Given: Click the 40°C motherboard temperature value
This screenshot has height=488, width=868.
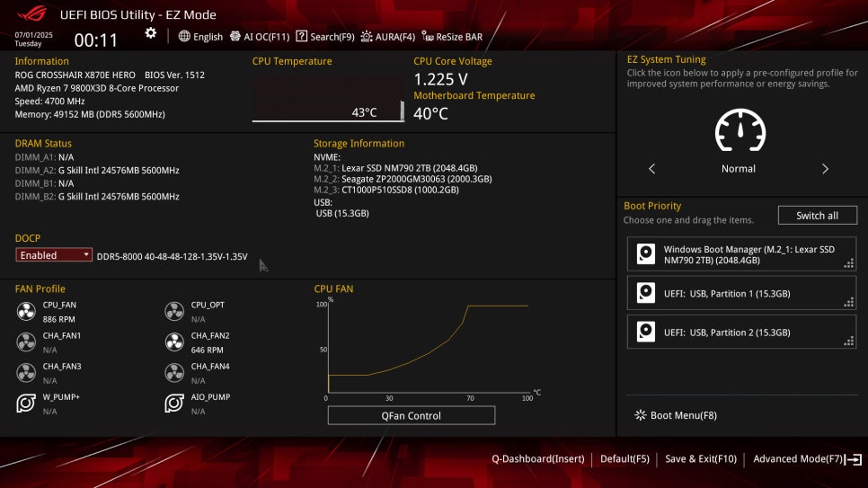Looking at the screenshot, I should (x=430, y=113).
